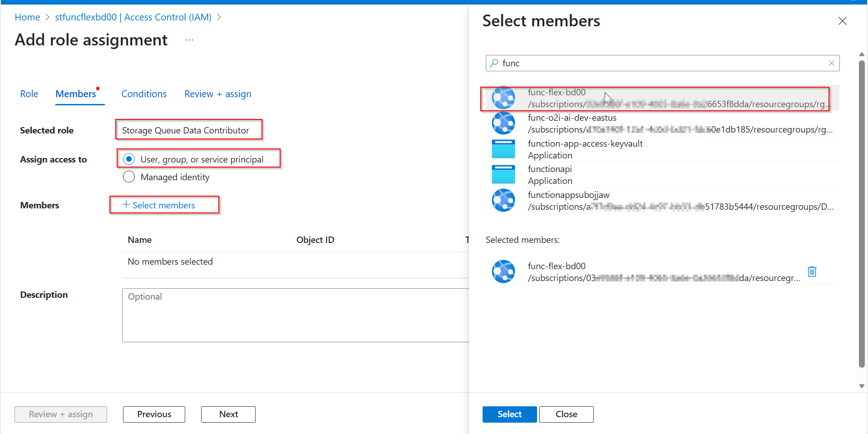Click the plus icon of Select members
868x434 pixels.
(x=126, y=205)
